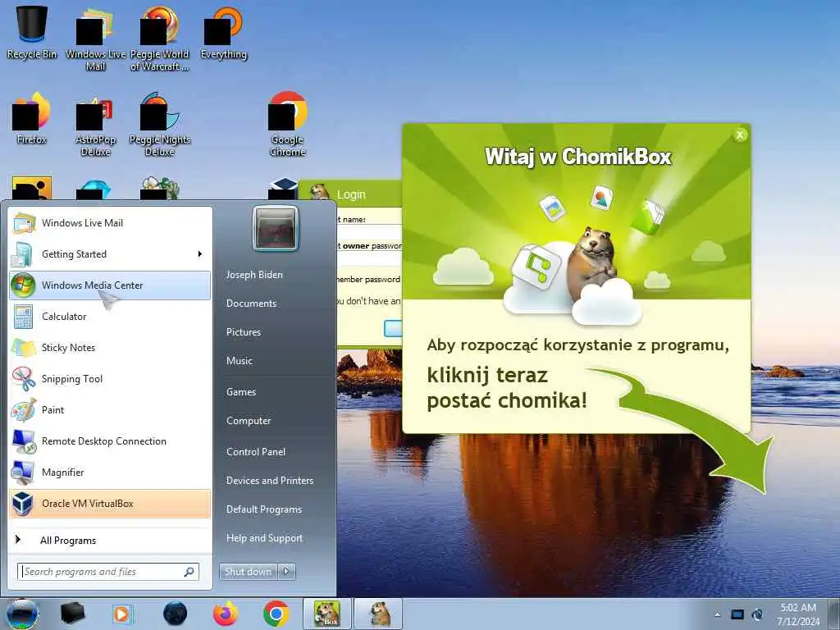Open Windows Live Mail desktop shortcut
The height and width of the screenshot is (630, 840).
[x=95, y=38]
